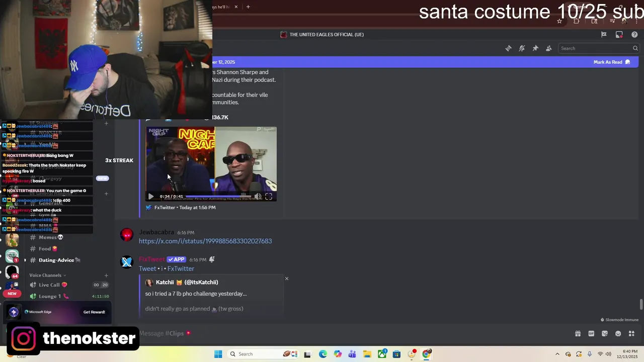Open the Windows Start menu

[218, 354]
